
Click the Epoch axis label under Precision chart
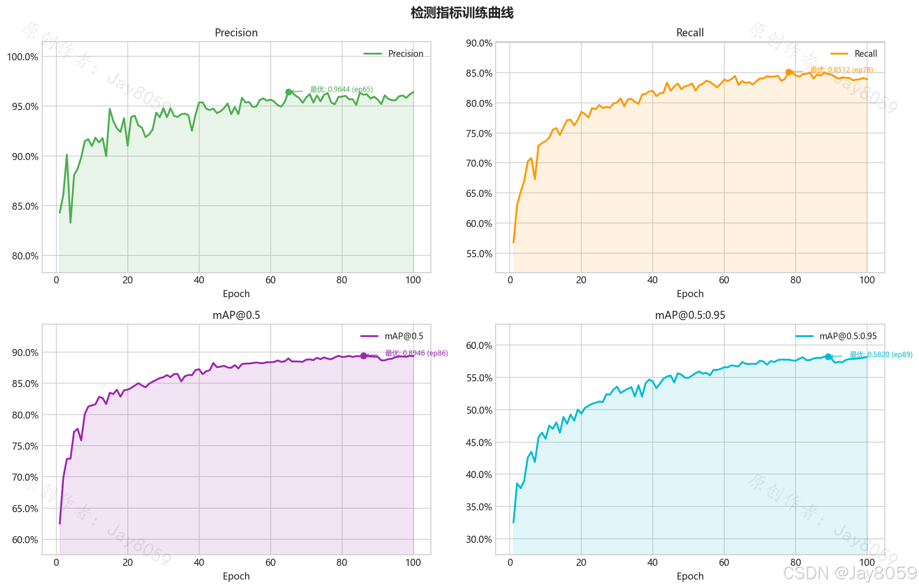pos(236,294)
